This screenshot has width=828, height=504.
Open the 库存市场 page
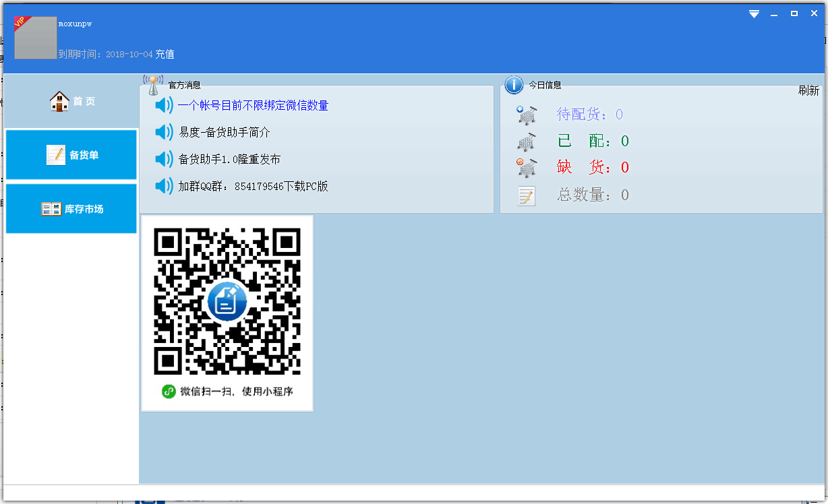[71, 208]
